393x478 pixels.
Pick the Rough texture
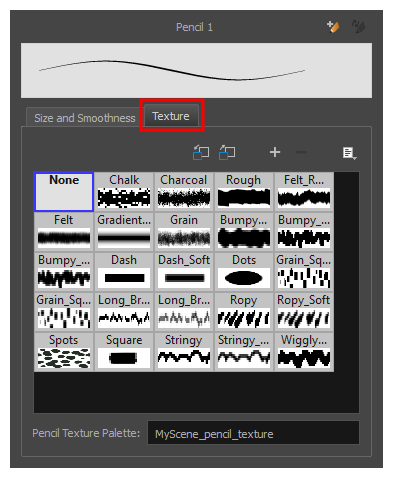244,192
